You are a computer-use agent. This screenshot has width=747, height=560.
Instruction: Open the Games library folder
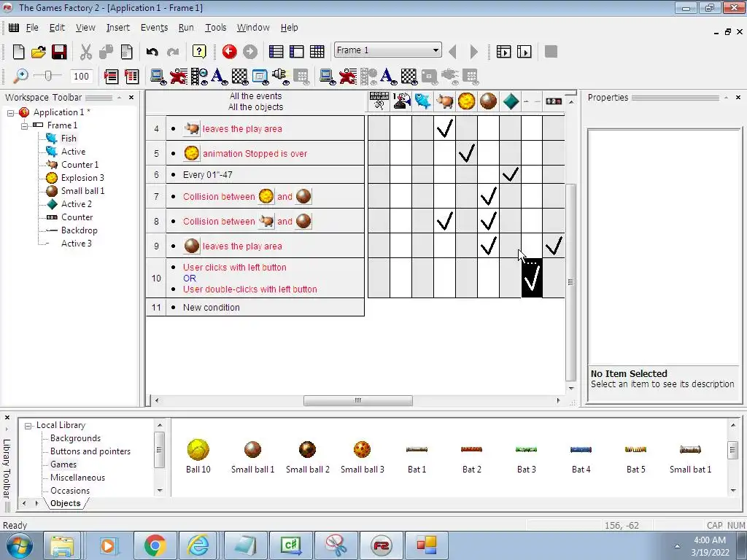click(x=63, y=464)
